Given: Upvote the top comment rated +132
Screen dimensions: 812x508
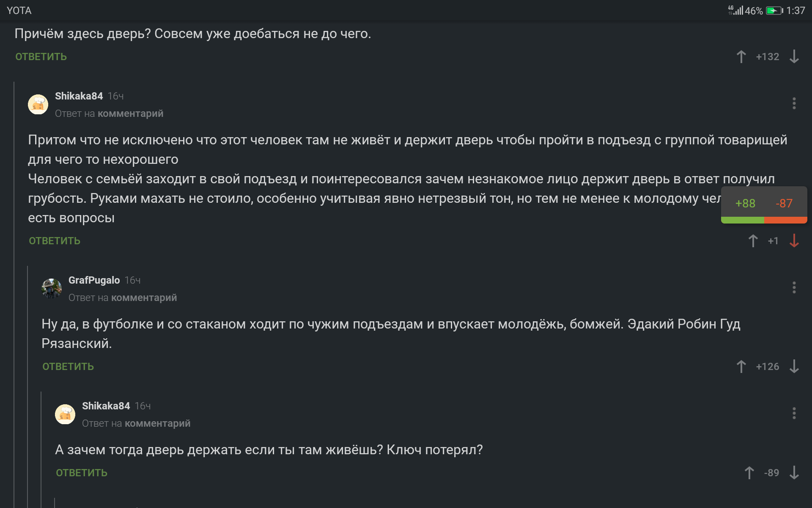Looking at the screenshot, I should (741, 57).
